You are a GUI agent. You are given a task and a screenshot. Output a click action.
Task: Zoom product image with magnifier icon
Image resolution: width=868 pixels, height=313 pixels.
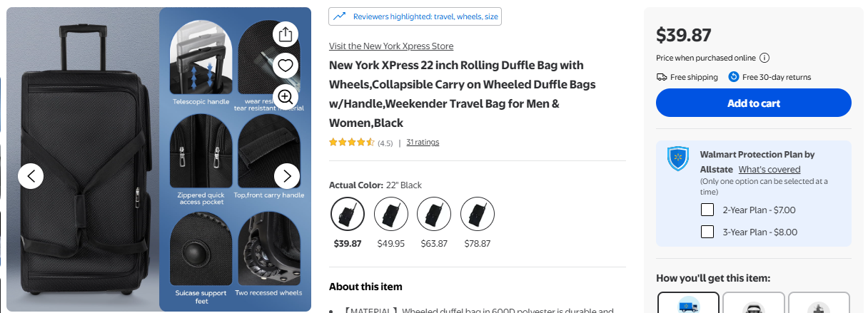click(286, 97)
